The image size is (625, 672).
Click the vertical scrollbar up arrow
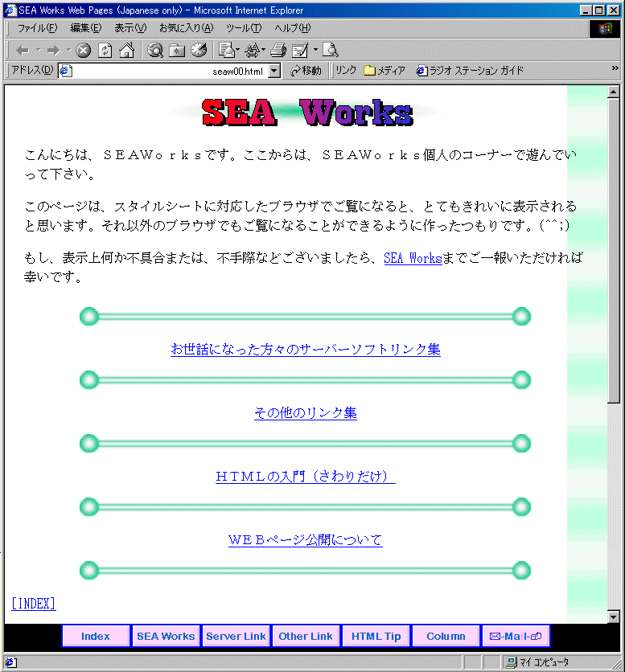[x=614, y=92]
